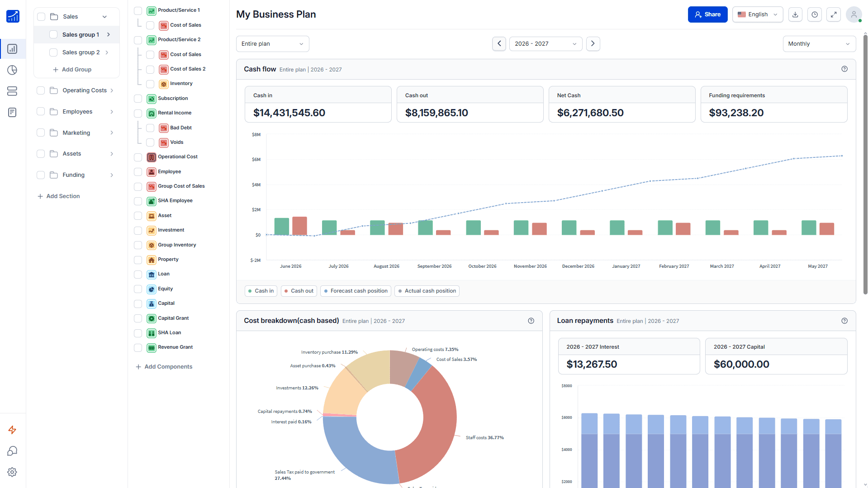This screenshot has width=868, height=488.
Task: Open the 2026 - 2027 year dropdown
Action: [x=545, y=44]
